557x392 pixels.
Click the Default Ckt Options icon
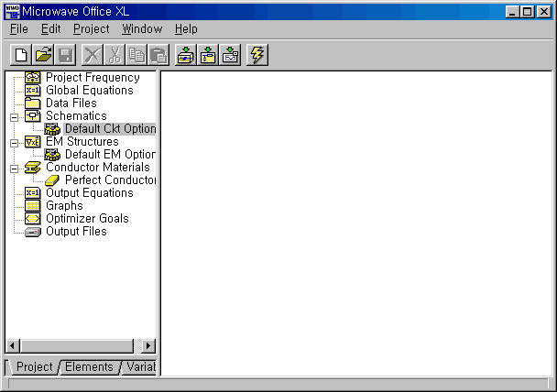tap(52, 128)
